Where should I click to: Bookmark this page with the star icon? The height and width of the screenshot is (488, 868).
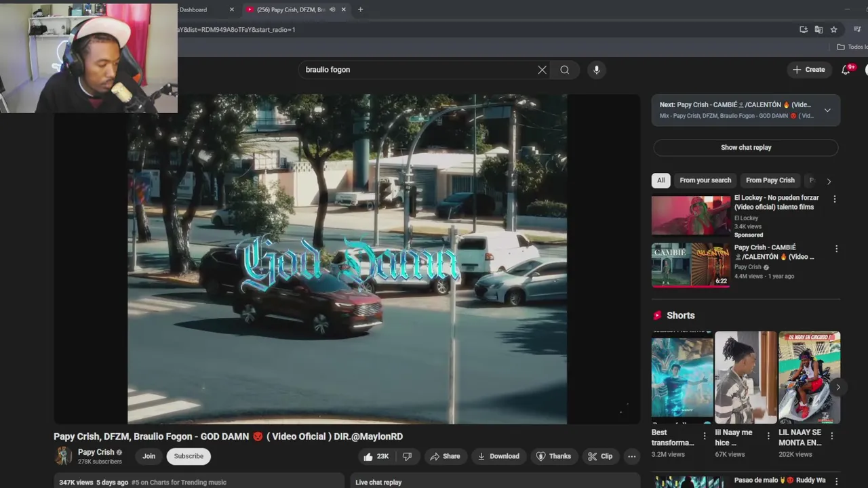(833, 30)
